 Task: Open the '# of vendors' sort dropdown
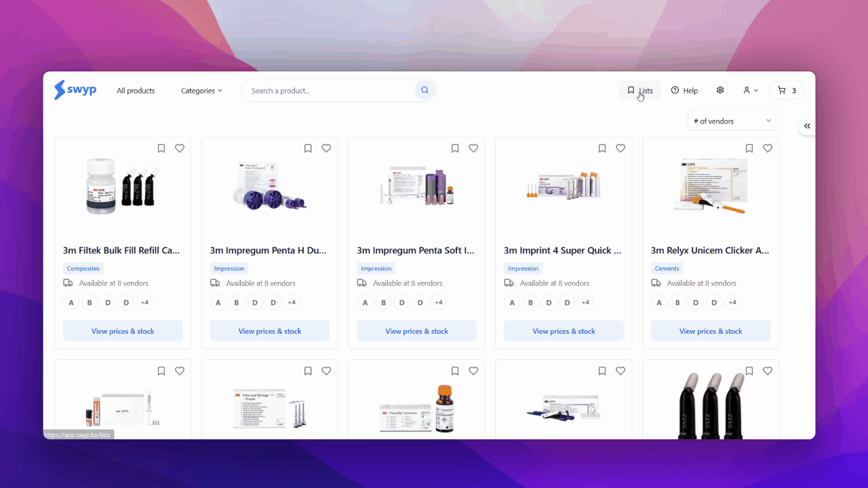733,121
